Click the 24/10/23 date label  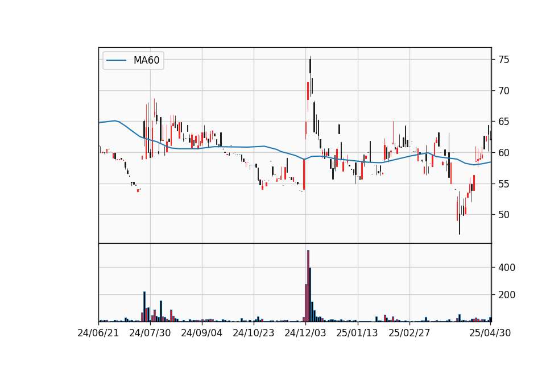point(254,333)
